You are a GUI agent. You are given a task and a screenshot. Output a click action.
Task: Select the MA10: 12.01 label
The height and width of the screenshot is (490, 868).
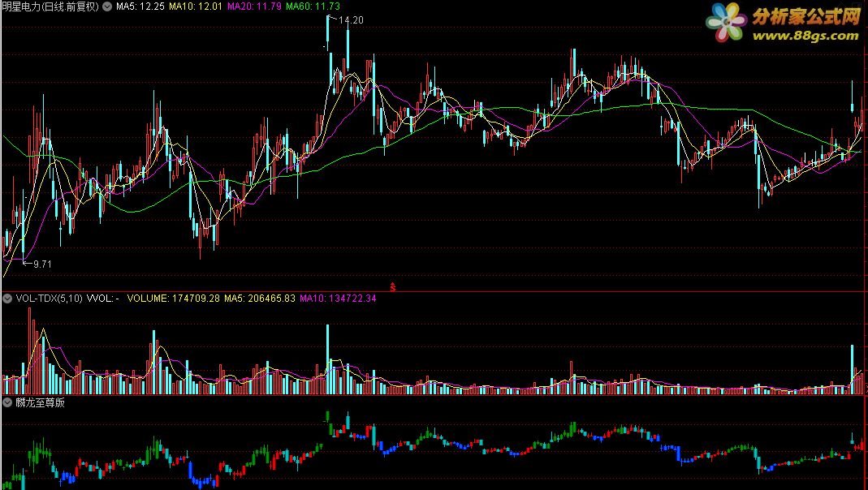[x=196, y=6]
